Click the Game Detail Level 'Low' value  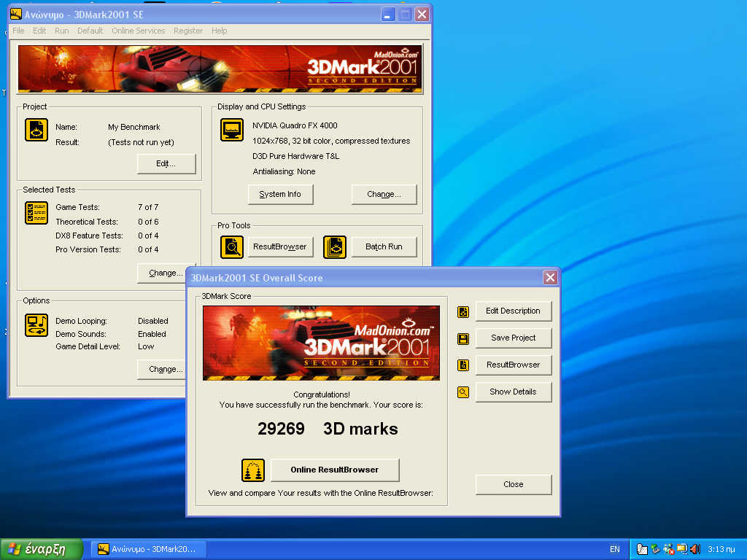click(146, 346)
